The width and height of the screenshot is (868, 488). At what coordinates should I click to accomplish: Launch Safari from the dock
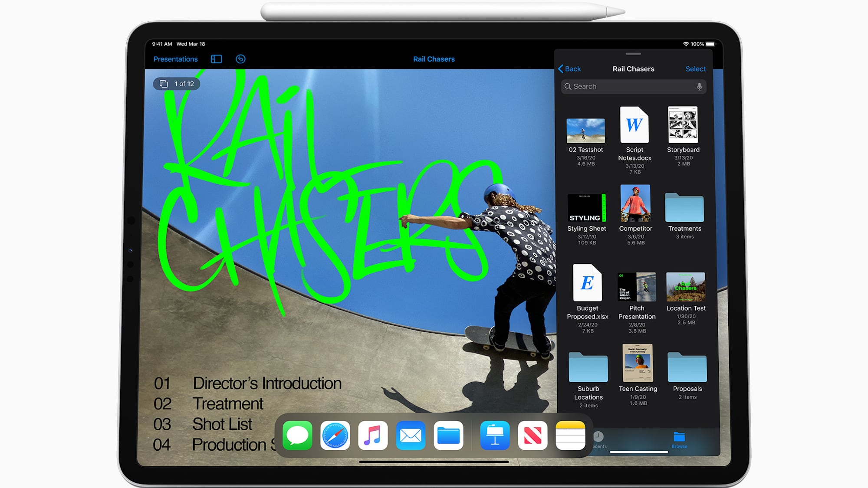click(335, 435)
